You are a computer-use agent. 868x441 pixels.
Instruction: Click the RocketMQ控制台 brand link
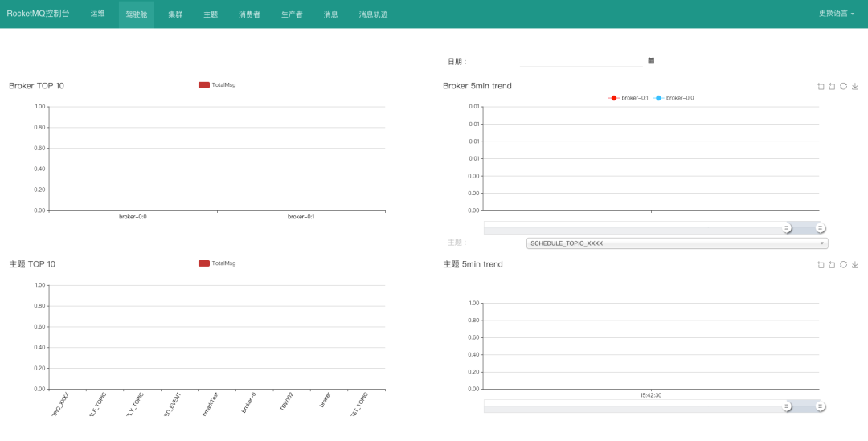point(38,14)
